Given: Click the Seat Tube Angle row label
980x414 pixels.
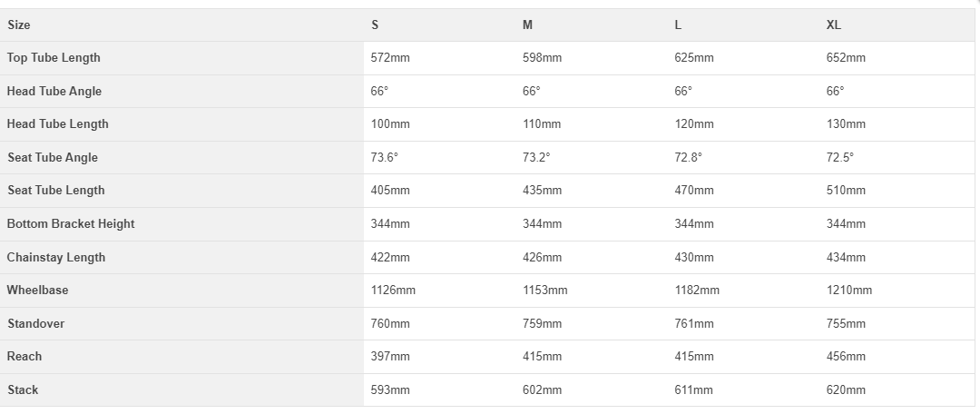Looking at the screenshot, I should [52, 158].
